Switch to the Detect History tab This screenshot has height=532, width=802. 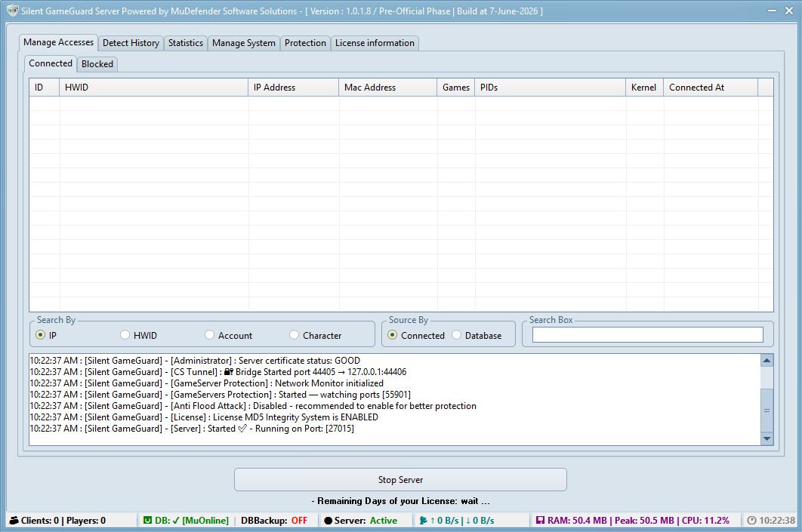(131, 43)
